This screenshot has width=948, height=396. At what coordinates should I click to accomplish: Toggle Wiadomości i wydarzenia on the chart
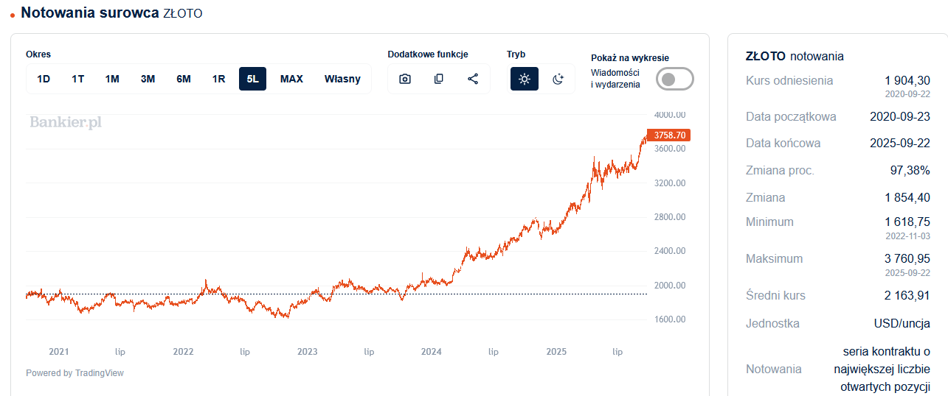pyautogui.click(x=675, y=79)
